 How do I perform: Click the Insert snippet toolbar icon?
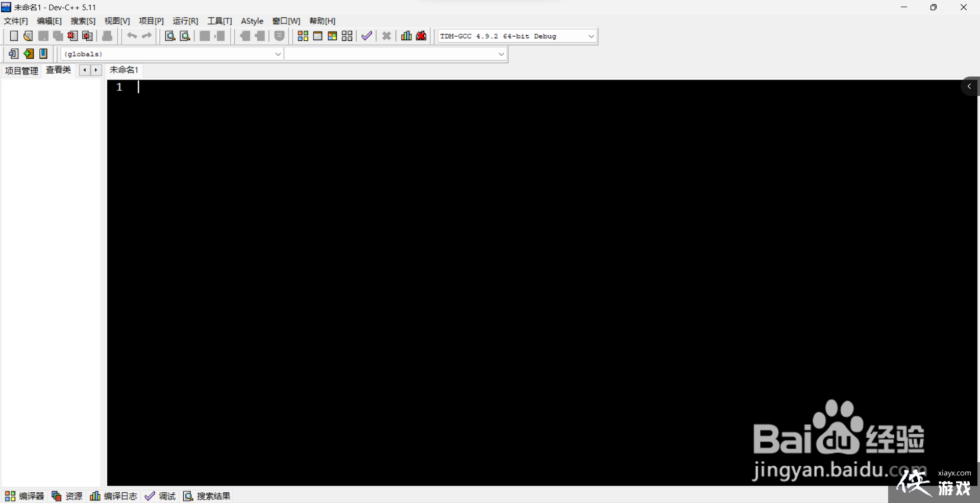point(13,54)
